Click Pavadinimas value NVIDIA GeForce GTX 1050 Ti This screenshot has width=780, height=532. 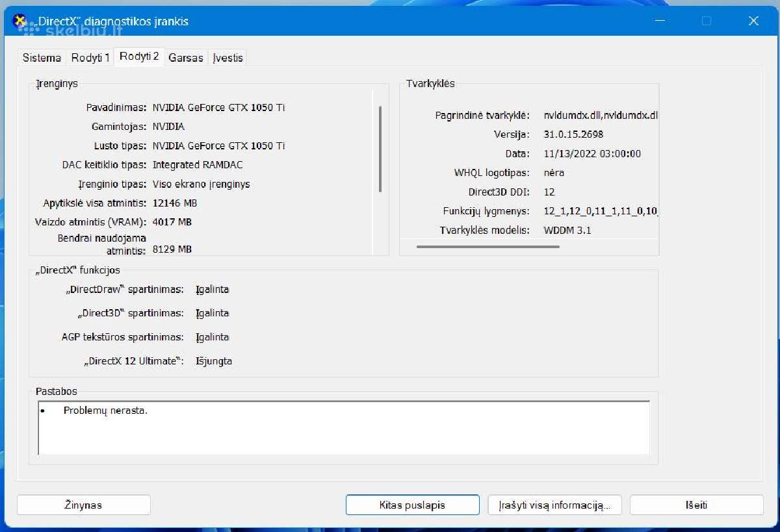(218, 107)
